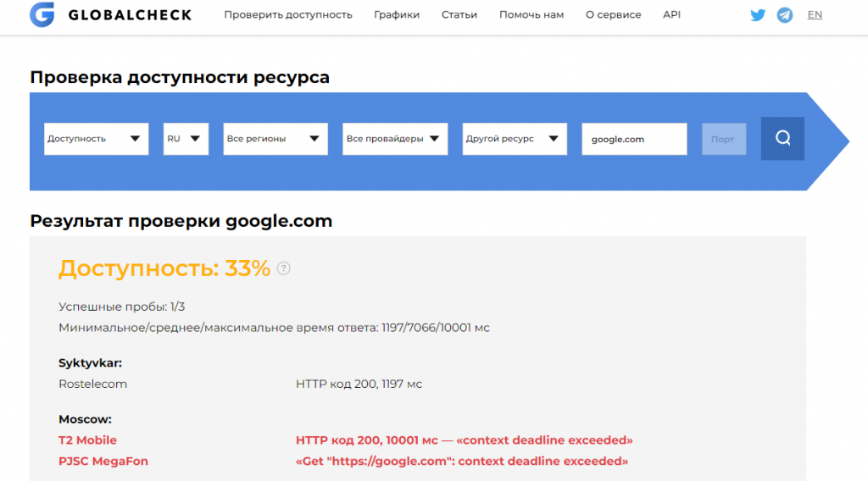Image resolution: width=868 pixels, height=481 pixels.
Task: Navigate to the API page
Action: 671,15
